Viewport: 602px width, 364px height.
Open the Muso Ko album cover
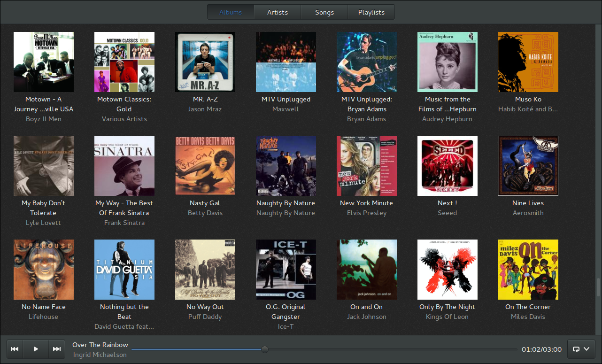528,62
